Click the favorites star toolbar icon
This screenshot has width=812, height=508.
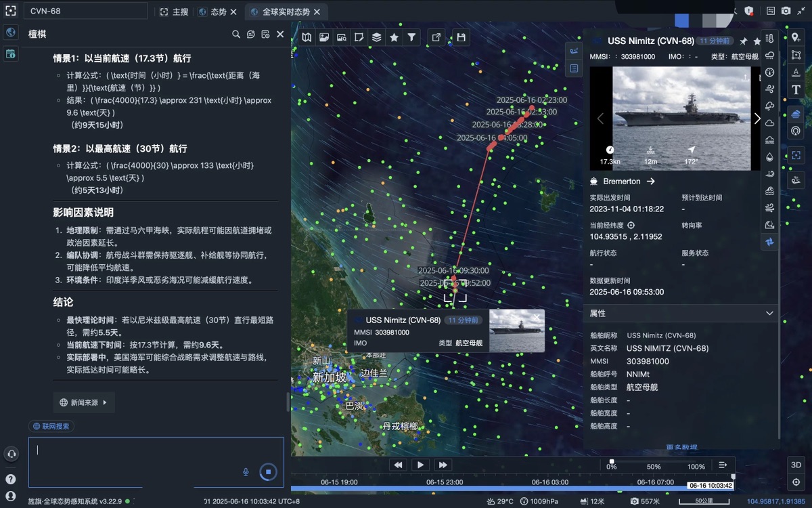coord(394,38)
